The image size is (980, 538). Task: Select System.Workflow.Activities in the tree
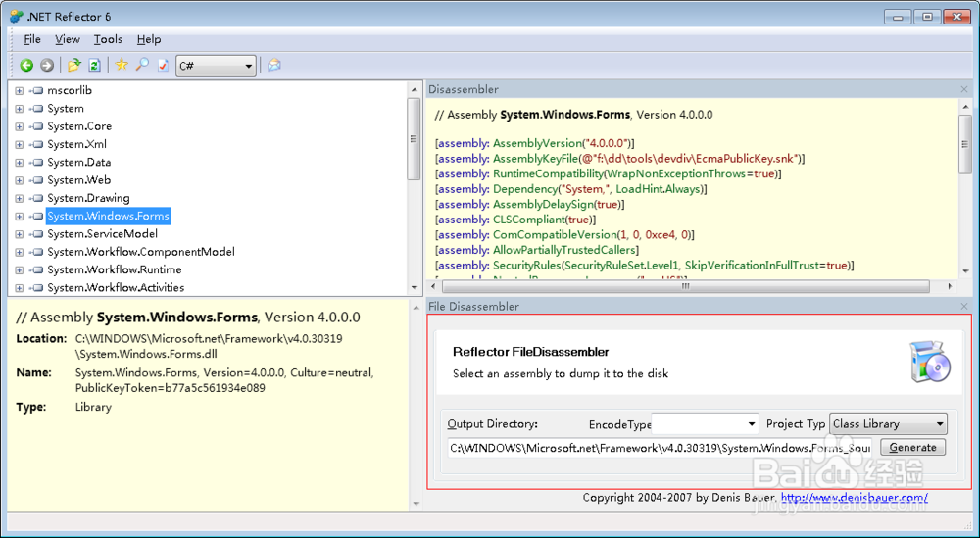pos(116,288)
